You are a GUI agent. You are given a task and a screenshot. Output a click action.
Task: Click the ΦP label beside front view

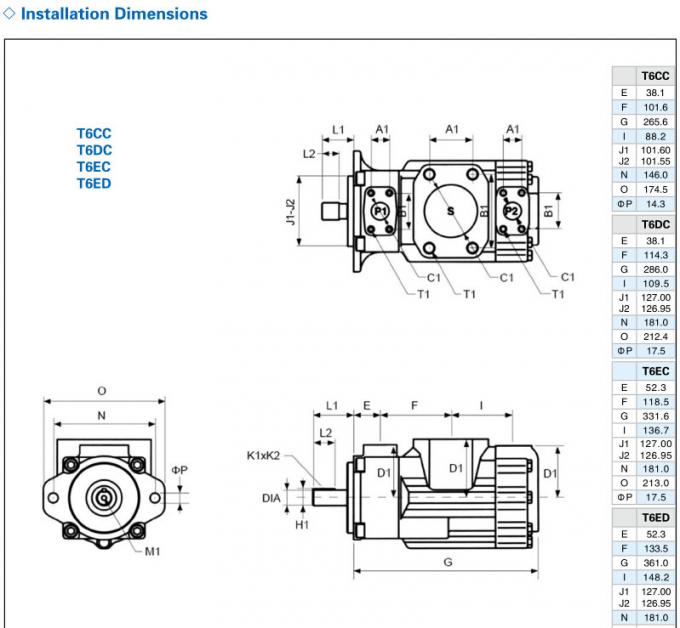(180, 470)
